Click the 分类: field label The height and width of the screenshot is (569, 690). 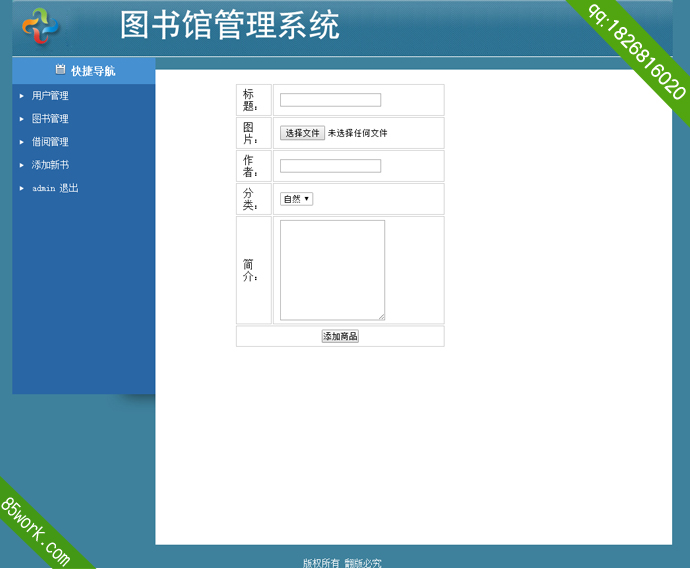click(250, 199)
